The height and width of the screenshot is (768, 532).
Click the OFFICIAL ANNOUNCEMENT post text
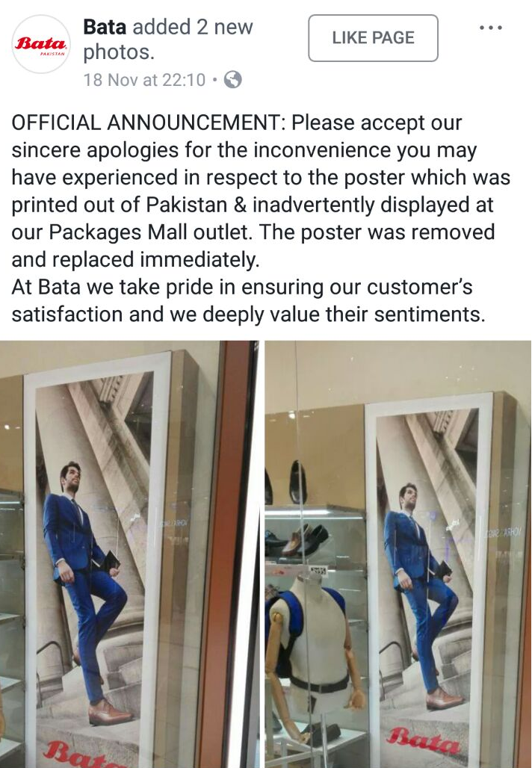point(261,218)
